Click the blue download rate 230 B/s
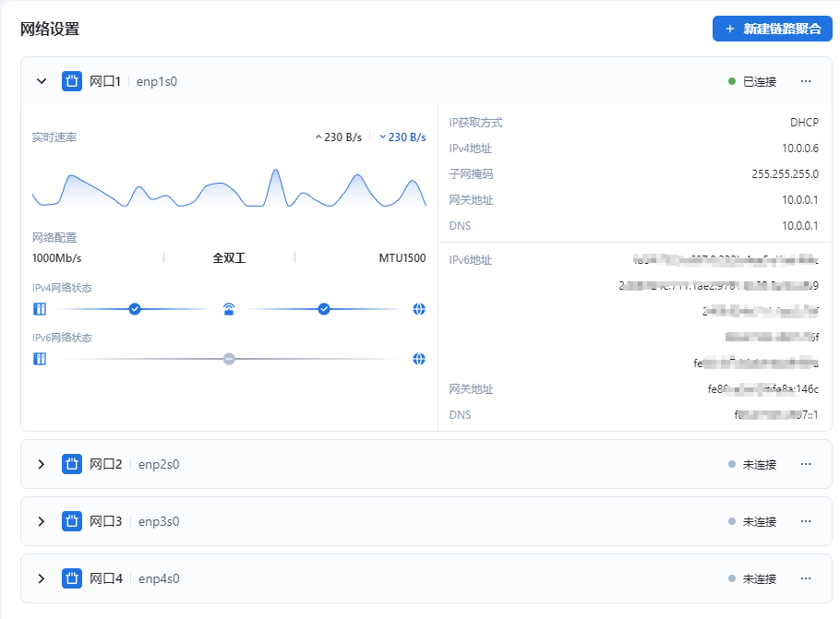Image resolution: width=840 pixels, height=619 pixels. coord(402,137)
